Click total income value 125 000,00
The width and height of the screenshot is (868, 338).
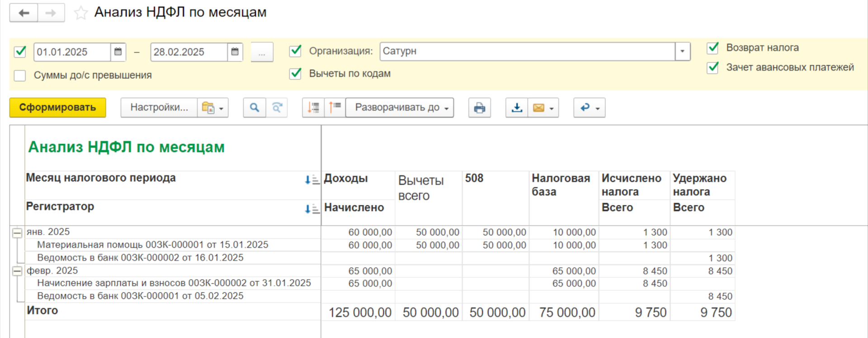360,313
